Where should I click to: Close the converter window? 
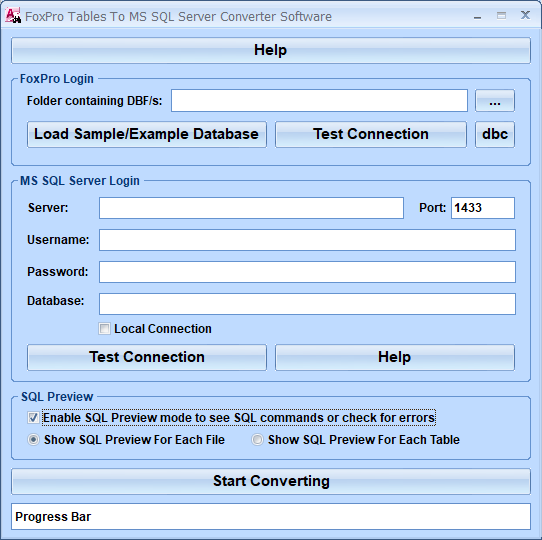tap(525, 15)
